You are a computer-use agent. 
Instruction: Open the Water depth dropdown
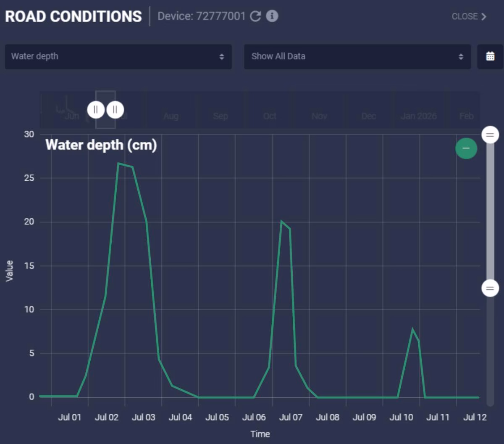pyautogui.click(x=118, y=56)
